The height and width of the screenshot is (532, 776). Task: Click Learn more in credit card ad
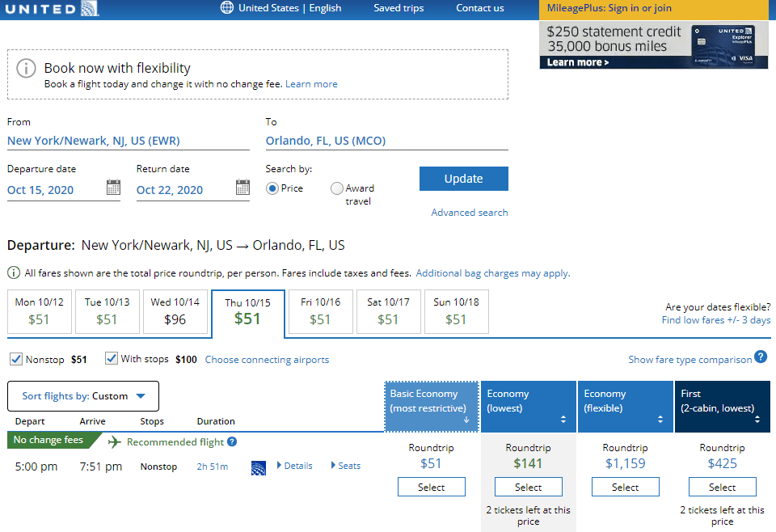[577, 62]
